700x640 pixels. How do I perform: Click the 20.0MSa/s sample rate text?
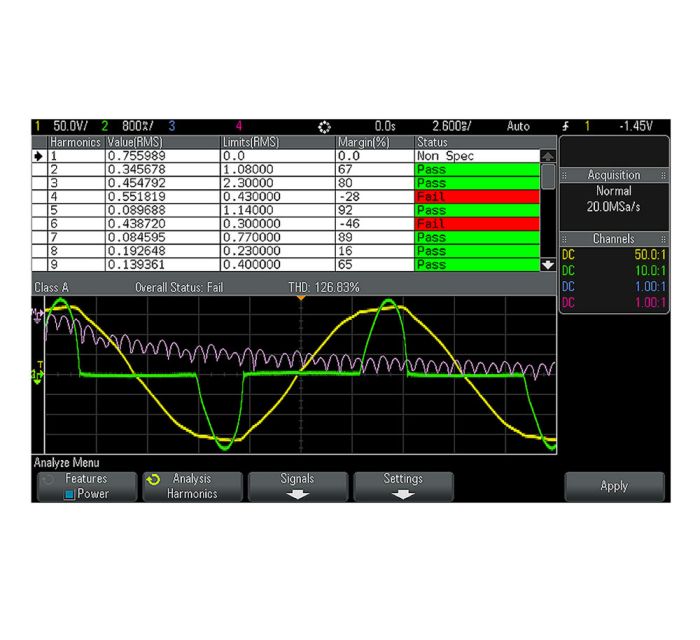[613, 207]
